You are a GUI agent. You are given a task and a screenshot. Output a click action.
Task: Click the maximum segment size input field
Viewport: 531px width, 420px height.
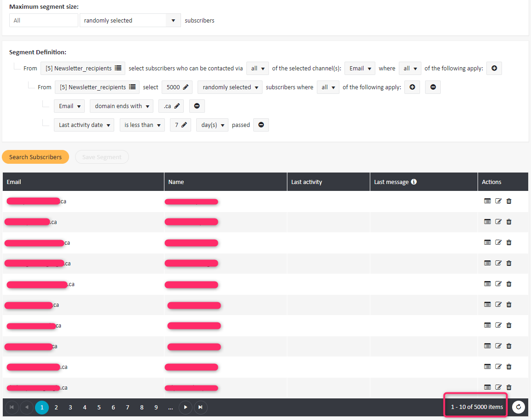point(44,20)
